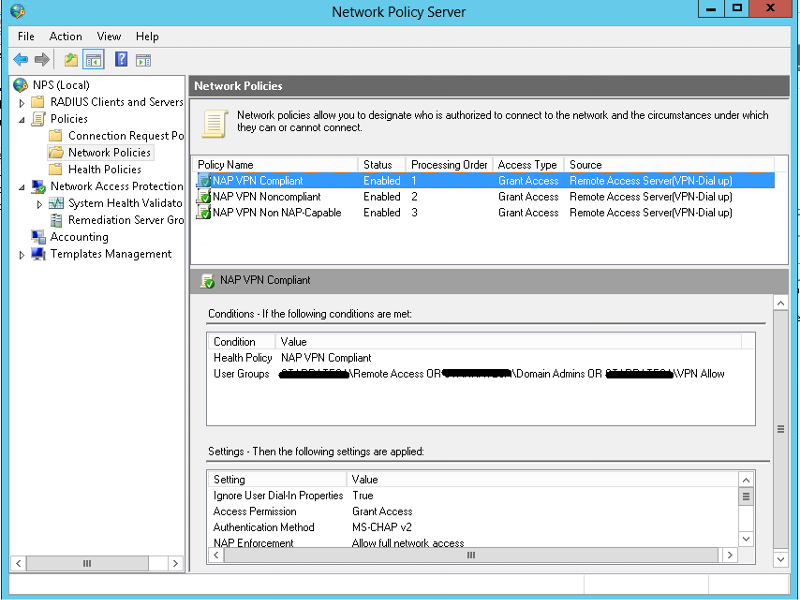Click the RADIUS Clients and Servers folder icon
800x600 pixels.
pos(37,102)
